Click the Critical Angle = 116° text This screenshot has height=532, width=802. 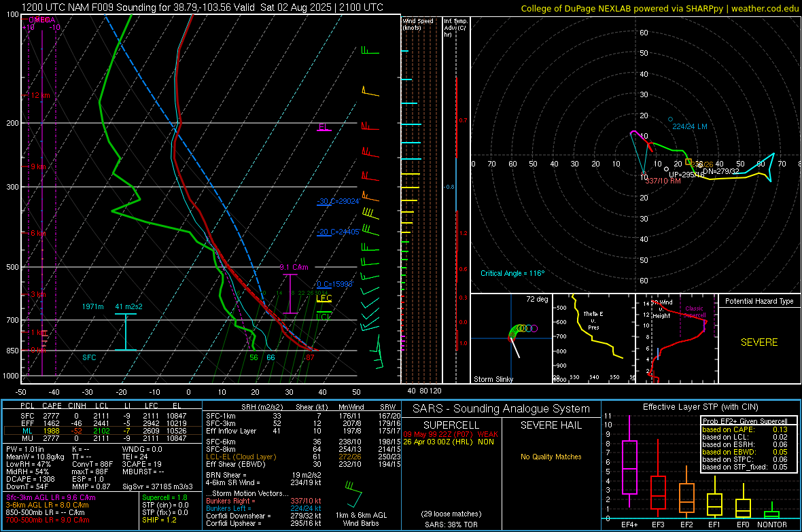[512, 273]
